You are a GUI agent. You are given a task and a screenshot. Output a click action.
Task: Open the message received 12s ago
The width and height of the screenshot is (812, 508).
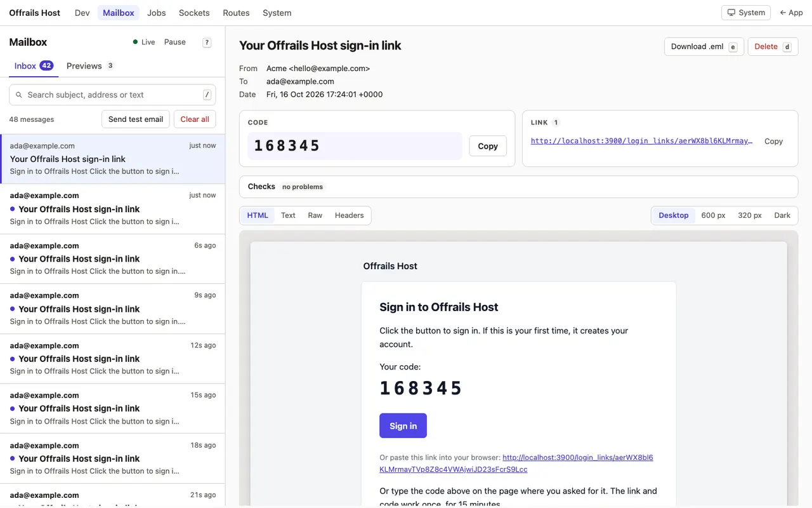click(x=112, y=358)
